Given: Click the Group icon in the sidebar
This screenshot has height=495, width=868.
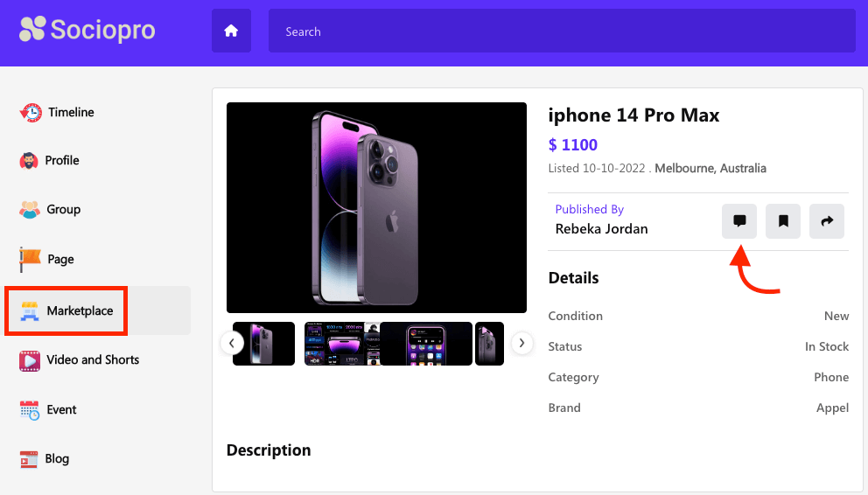Looking at the screenshot, I should pyautogui.click(x=31, y=210).
